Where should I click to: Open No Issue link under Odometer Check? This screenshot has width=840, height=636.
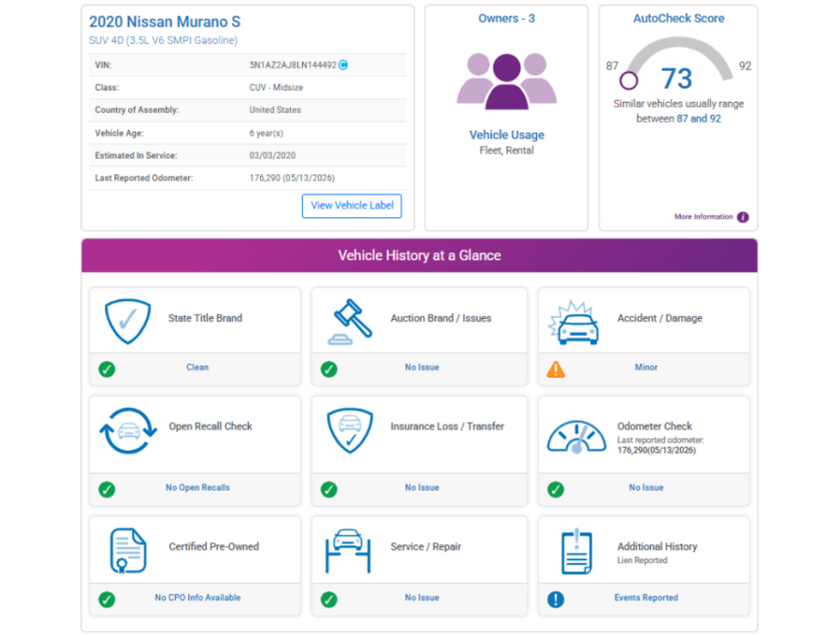(646, 488)
